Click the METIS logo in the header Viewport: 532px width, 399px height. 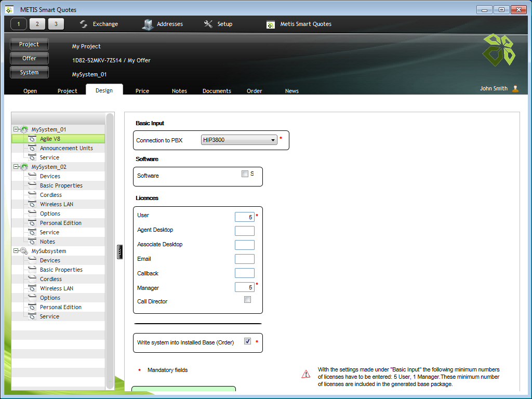click(499, 49)
